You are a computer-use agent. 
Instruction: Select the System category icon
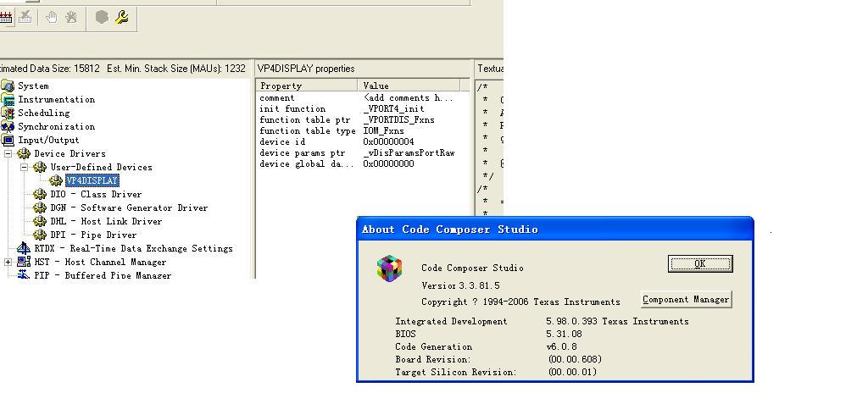(8, 86)
